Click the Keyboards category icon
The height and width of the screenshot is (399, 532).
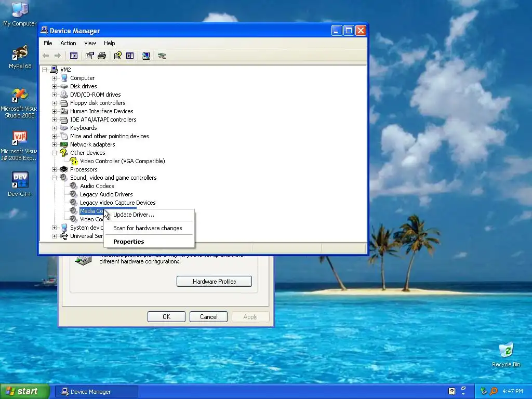point(64,128)
